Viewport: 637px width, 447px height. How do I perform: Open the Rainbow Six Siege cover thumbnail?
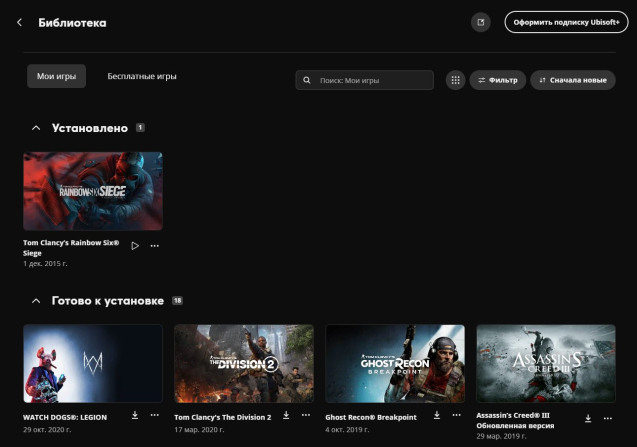pyautogui.click(x=93, y=191)
